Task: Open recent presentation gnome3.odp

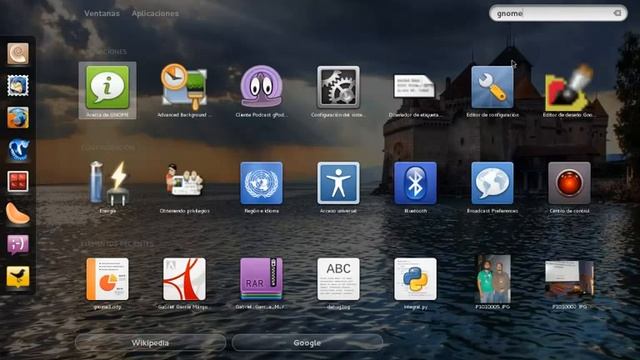Action: pos(107,282)
